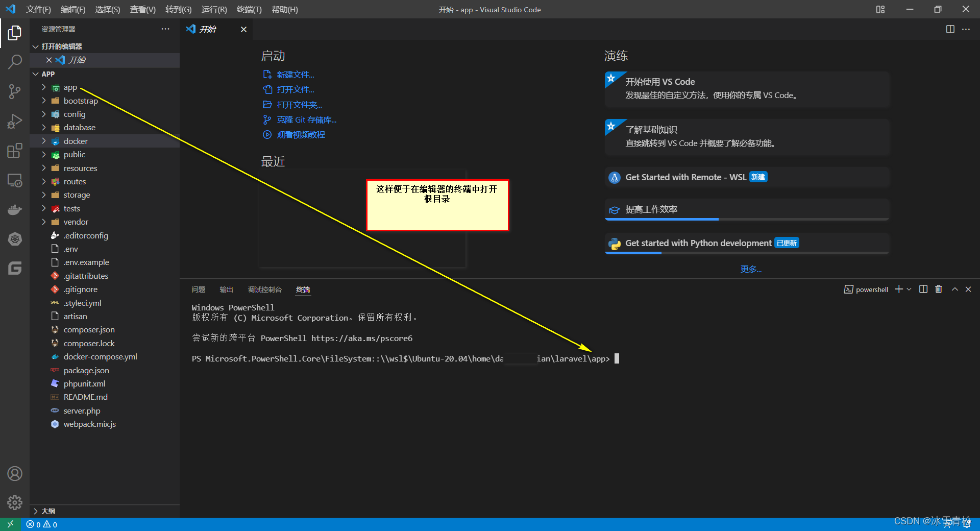Open the new terminal launch profile dropdown

[909, 289]
